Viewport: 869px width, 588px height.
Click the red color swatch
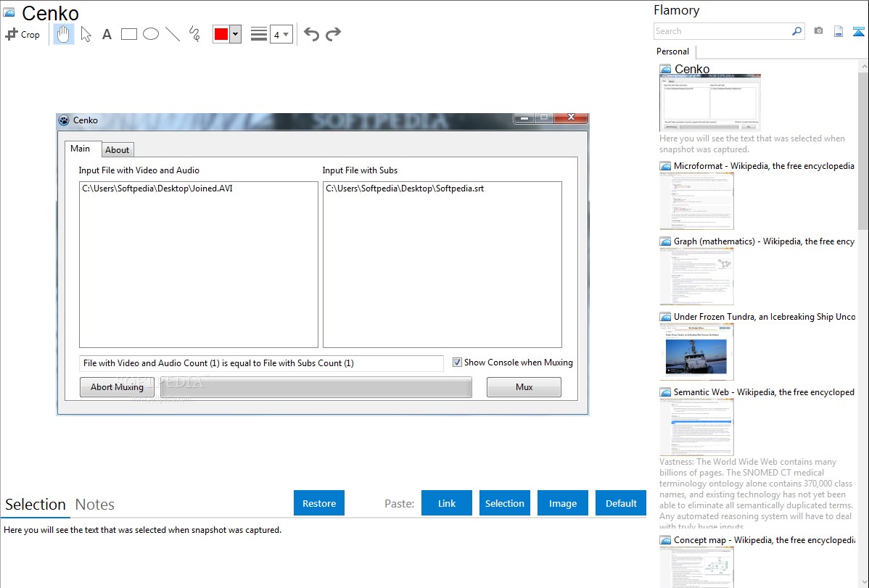coord(221,34)
